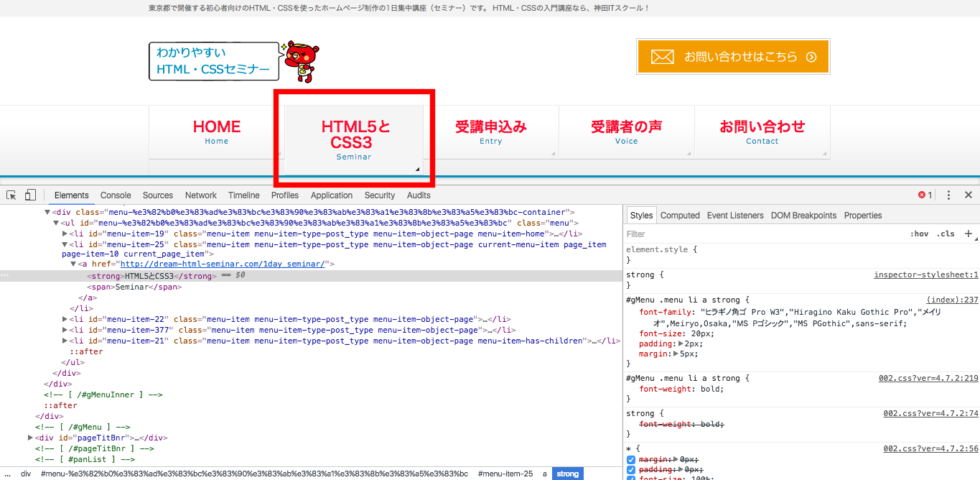The width and height of the screenshot is (980, 480).
Task: Open the DevTools three-dot menu
Action: click(x=948, y=195)
